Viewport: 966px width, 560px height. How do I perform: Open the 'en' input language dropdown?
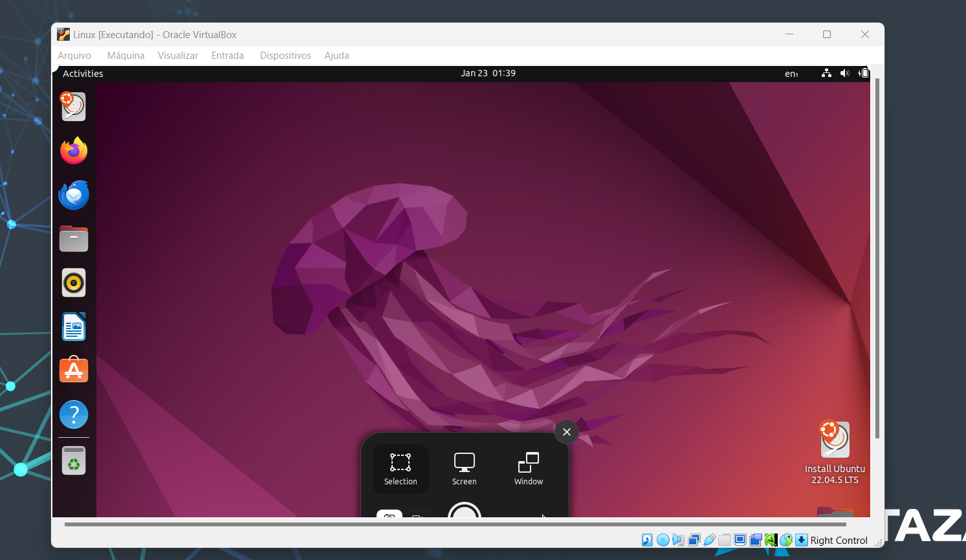click(x=791, y=74)
